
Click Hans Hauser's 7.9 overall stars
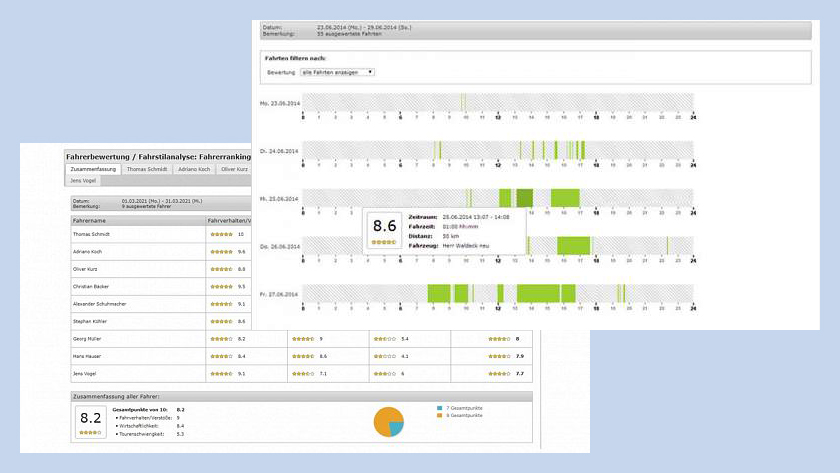point(499,356)
